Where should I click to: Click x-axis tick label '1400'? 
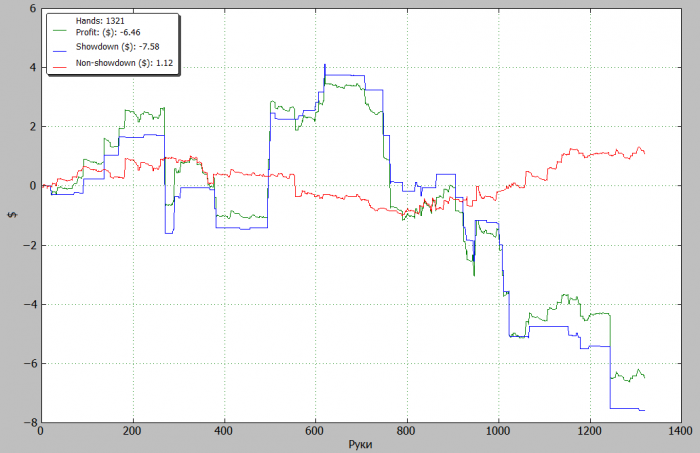(681, 431)
